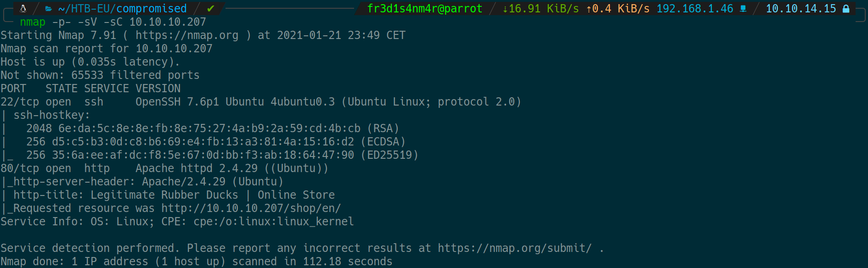Click the ~/HTB-EU/compromised path segment

click(x=122, y=9)
